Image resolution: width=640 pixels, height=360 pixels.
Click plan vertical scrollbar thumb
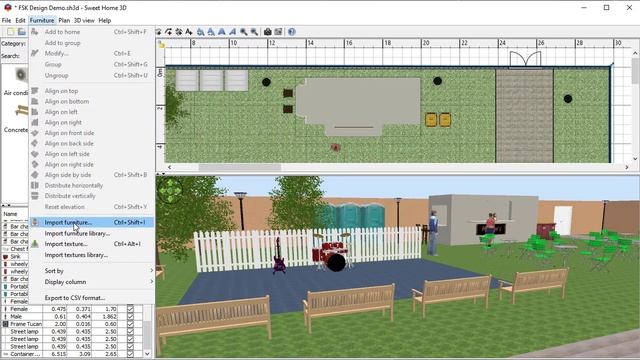coord(635,71)
